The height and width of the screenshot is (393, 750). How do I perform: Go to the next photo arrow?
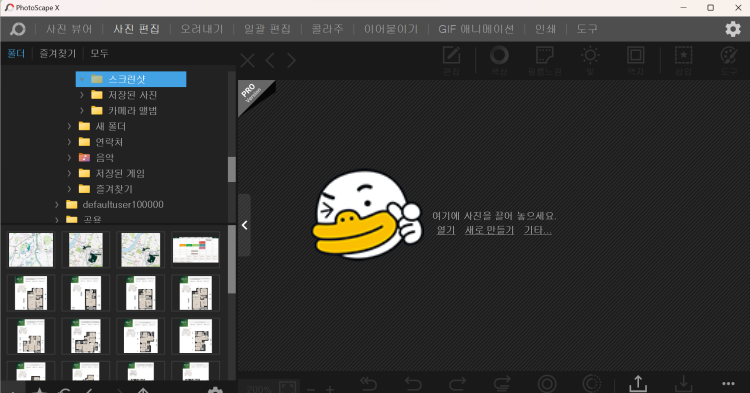pyautogui.click(x=291, y=61)
